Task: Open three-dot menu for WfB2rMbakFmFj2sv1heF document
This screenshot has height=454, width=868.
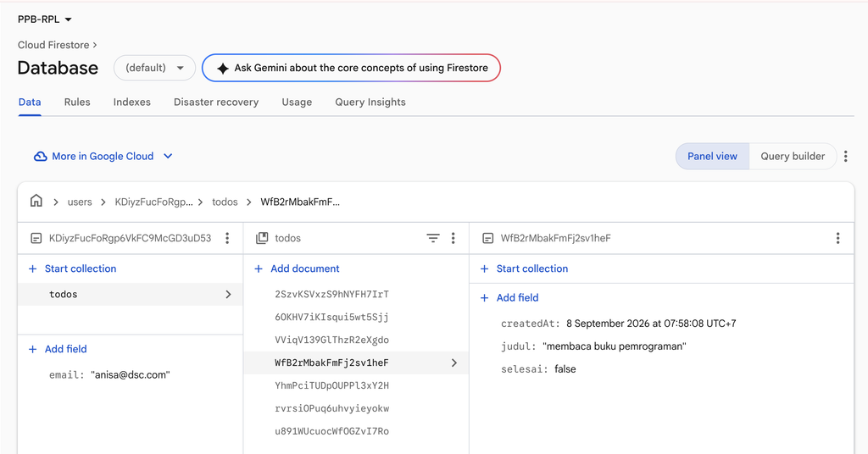Action: pyautogui.click(x=837, y=238)
